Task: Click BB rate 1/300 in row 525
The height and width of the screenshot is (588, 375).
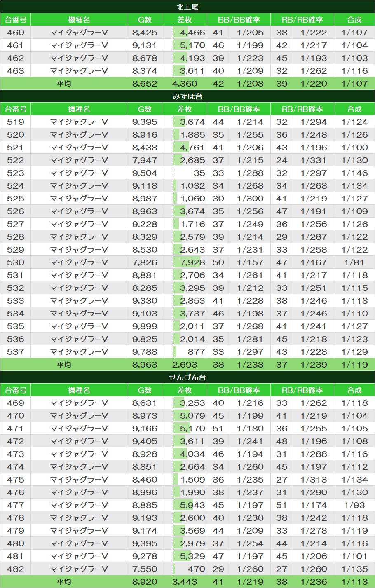Action: 250,199
